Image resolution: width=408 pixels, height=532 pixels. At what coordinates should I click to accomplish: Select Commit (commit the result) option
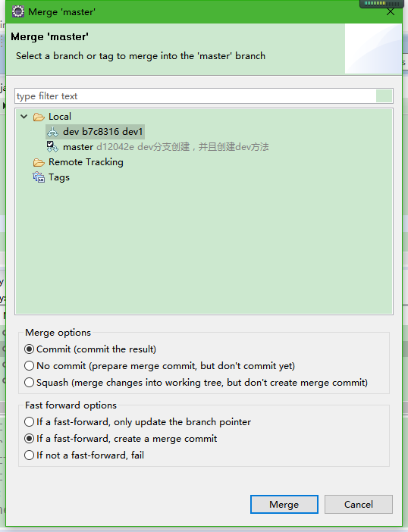click(90, 349)
